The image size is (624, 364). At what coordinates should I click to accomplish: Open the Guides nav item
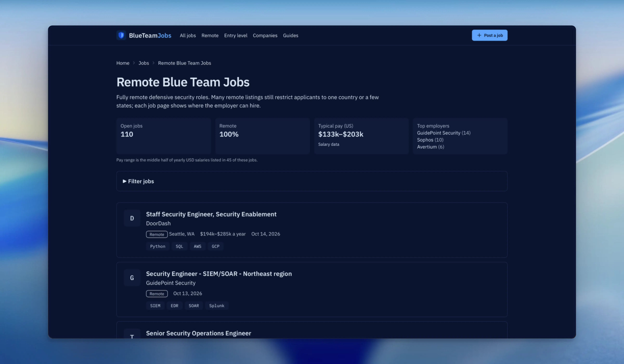click(x=290, y=35)
